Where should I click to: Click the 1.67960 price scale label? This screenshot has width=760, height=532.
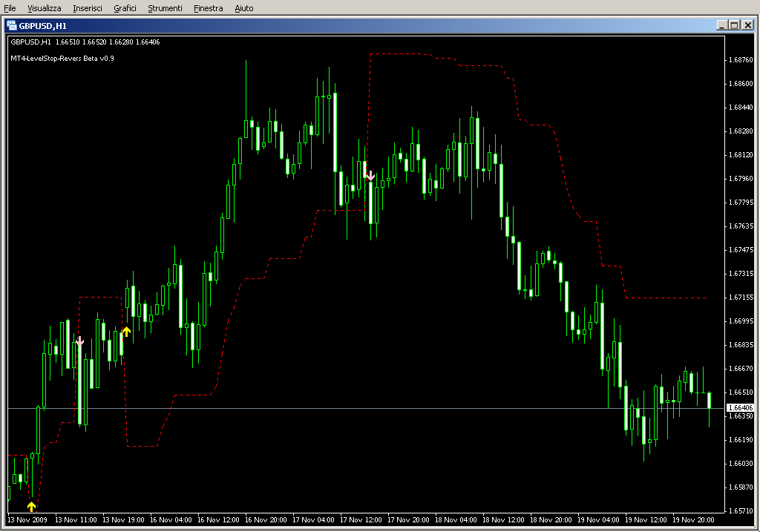[741, 179]
